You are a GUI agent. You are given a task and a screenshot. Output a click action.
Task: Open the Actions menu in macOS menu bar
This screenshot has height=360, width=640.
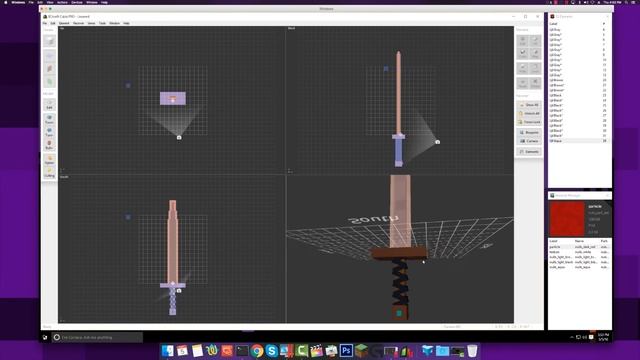(62, 2)
